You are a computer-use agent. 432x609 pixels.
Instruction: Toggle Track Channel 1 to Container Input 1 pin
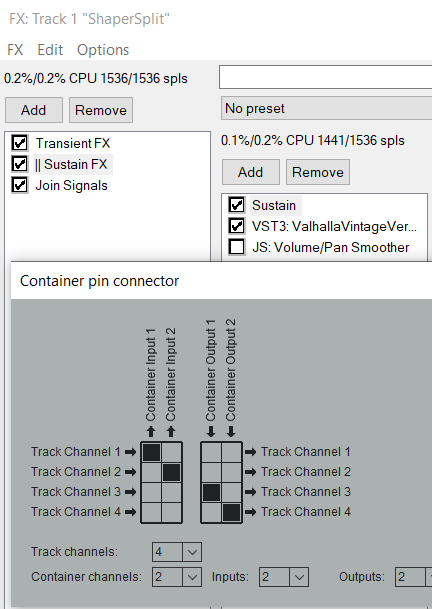pos(152,452)
